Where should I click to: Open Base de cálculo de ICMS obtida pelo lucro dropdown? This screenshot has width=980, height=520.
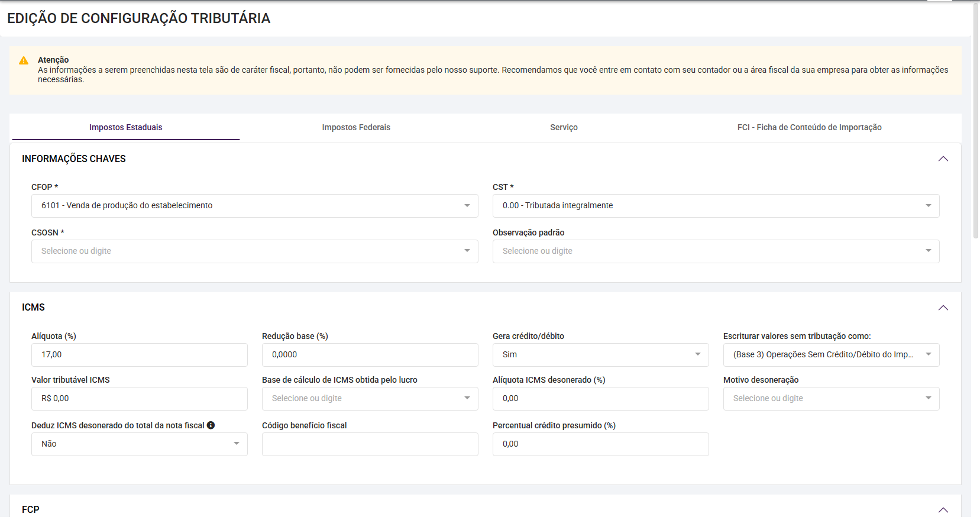coord(370,399)
